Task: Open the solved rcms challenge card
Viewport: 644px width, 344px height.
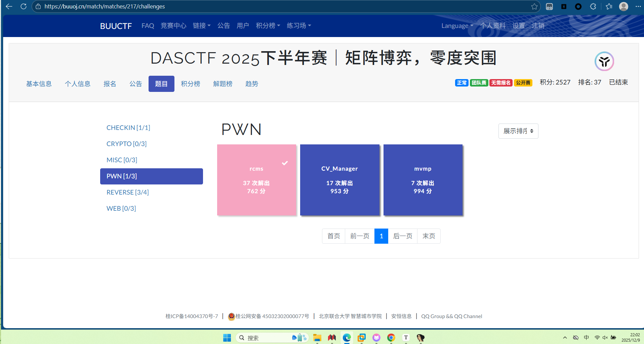Action: point(256,180)
